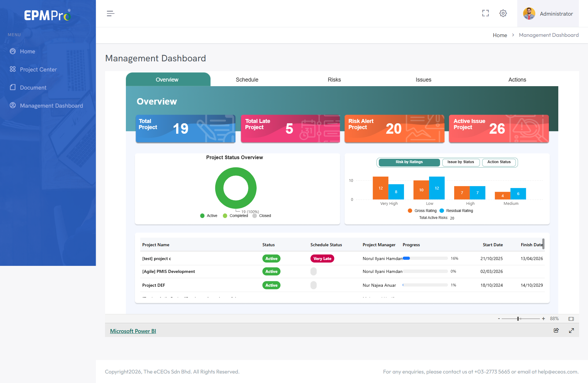Click the Document icon in the sidebar
This screenshot has height=383, width=588.
point(13,87)
